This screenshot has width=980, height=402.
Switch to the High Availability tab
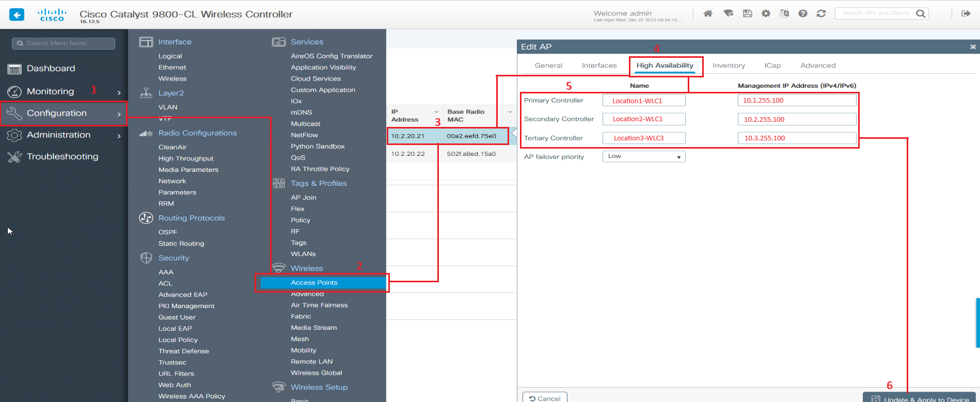tap(665, 66)
